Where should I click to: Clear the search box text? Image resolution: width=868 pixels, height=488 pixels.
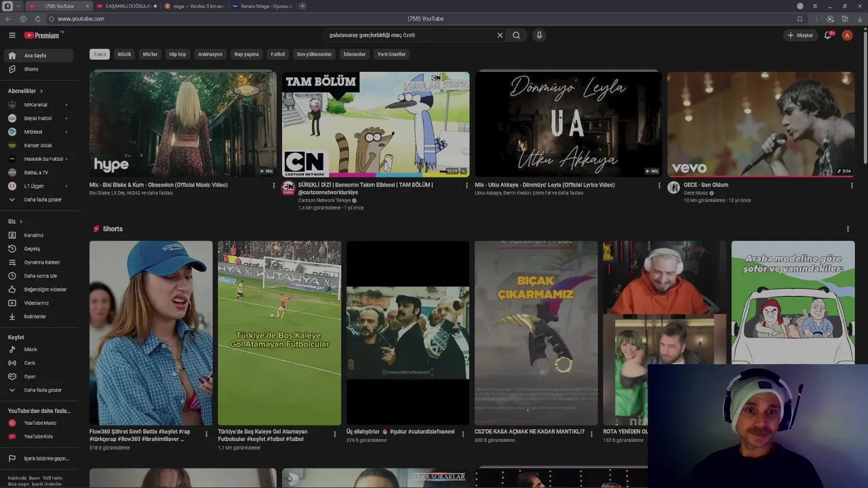(500, 35)
